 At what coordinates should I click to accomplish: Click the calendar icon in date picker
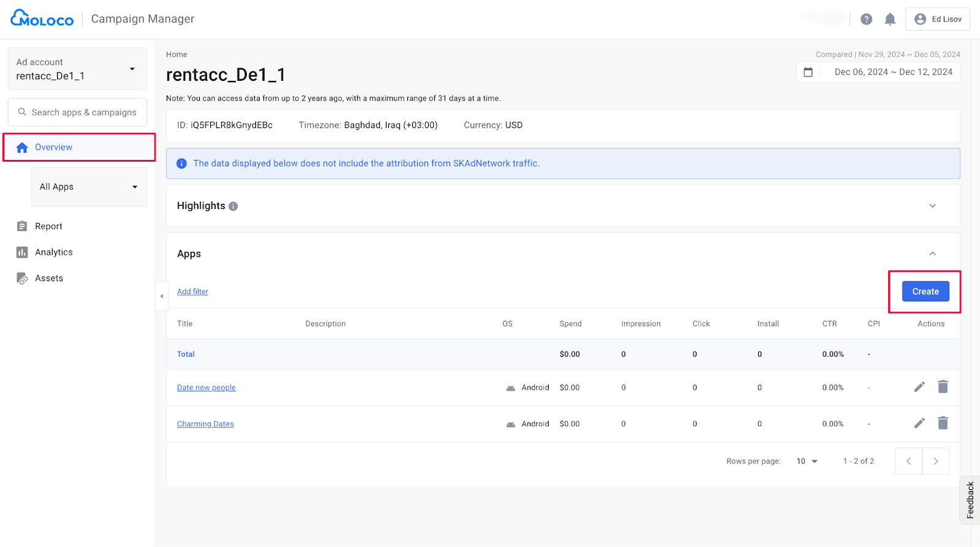[808, 72]
